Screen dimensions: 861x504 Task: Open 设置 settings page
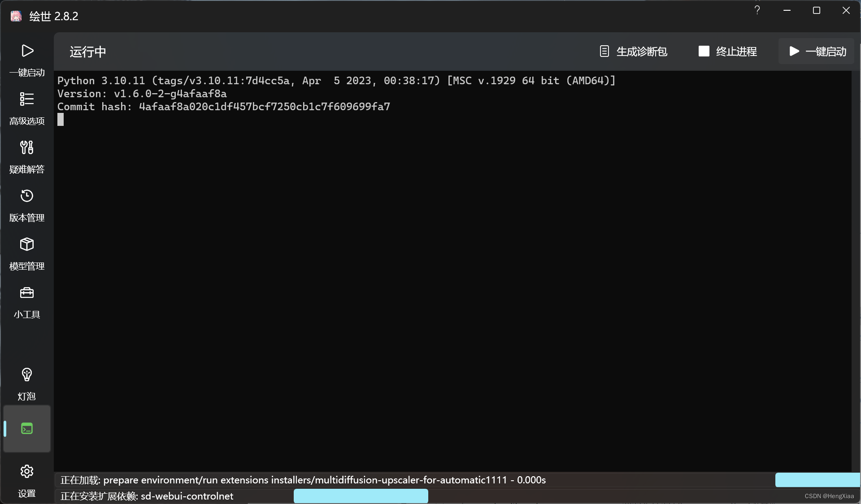coord(27,481)
